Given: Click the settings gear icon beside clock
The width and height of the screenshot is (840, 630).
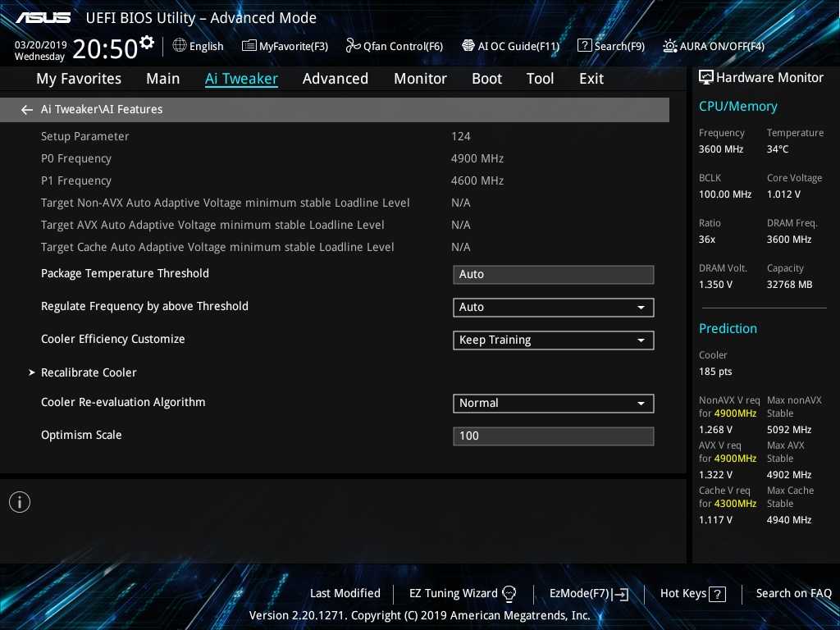Looking at the screenshot, I should click(x=147, y=43).
